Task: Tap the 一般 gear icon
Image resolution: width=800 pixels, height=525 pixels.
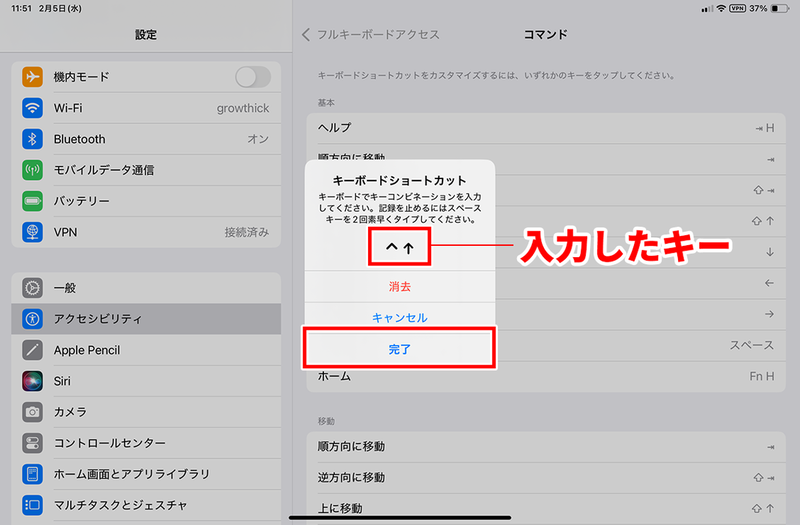Action: pyautogui.click(x=32, y=288)
